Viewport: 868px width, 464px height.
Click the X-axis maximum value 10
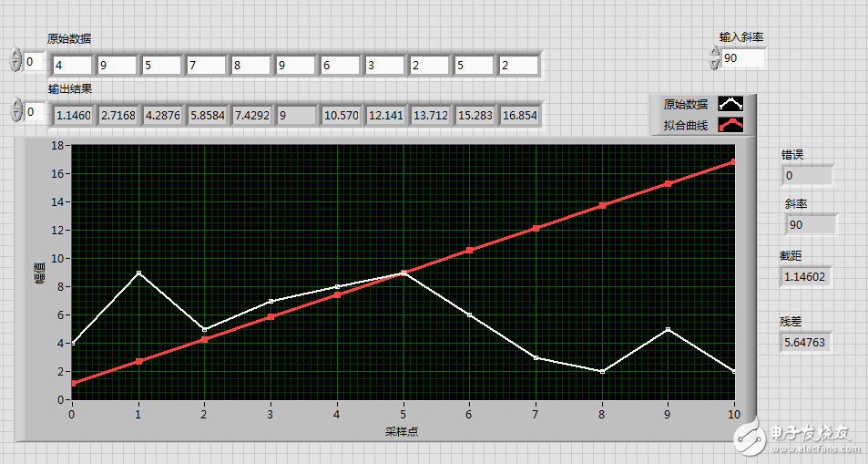point(734,414)
